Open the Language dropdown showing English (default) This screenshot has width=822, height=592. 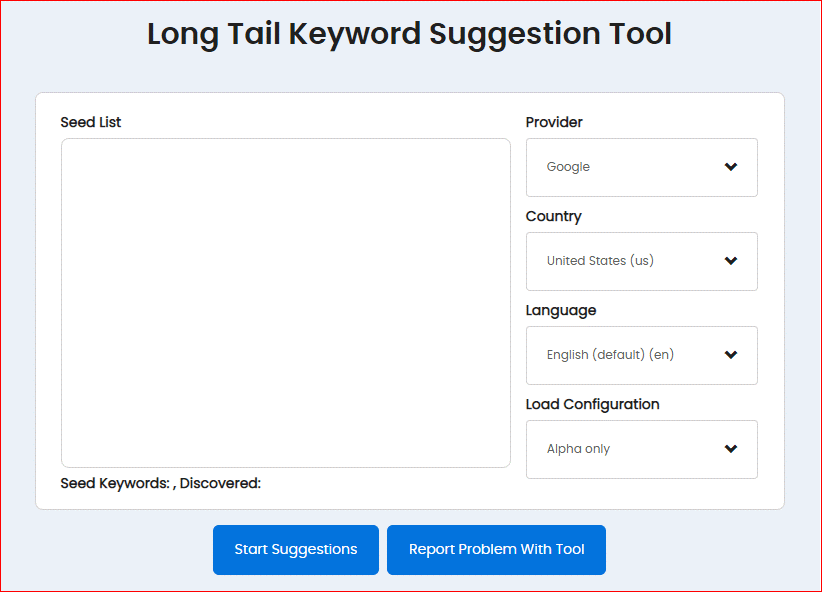642,355
